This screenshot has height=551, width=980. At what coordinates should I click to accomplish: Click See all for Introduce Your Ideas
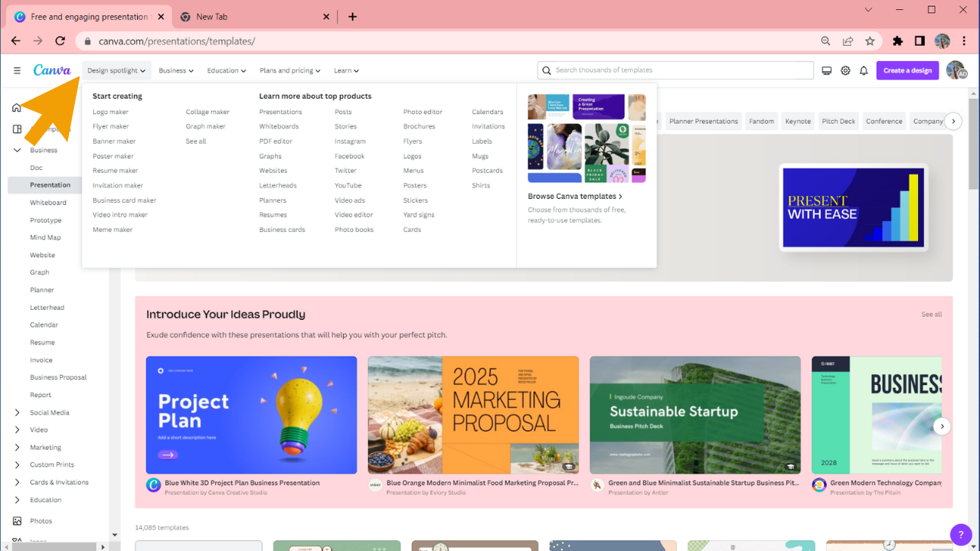pos(932,315)
